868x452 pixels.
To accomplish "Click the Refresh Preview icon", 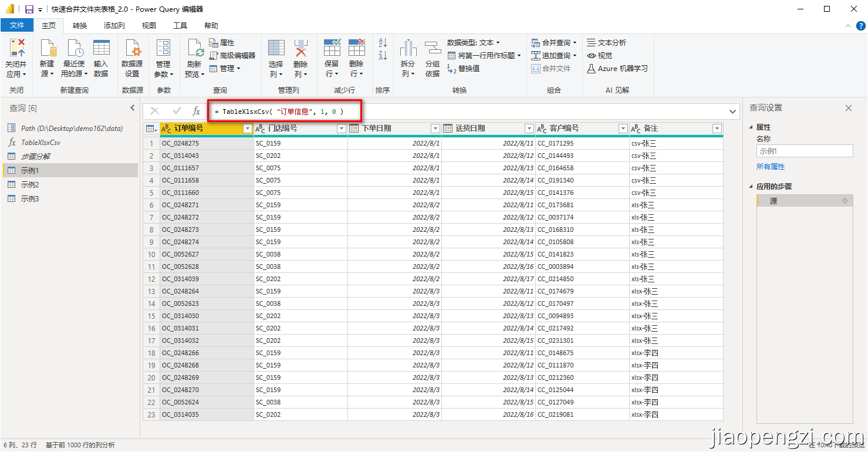I will point(194,47).
